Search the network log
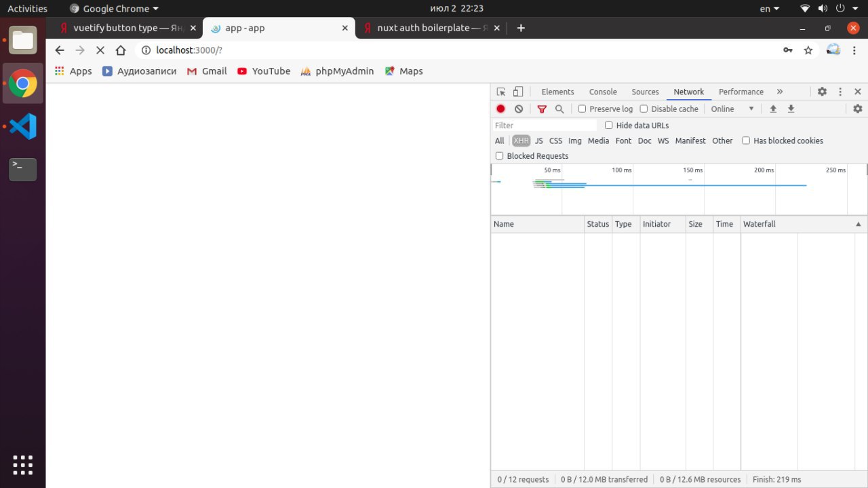 tap(559, 109)
